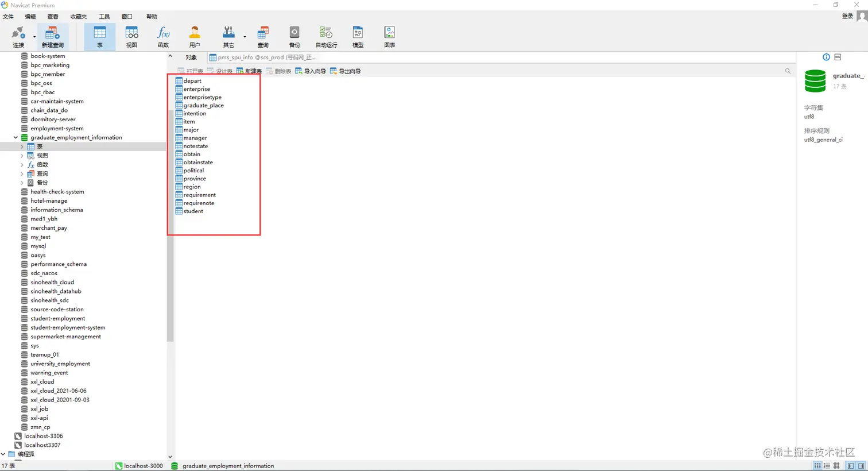Open the User (用户) toolbar icon
Image resolution: width=868 pixels, height=471 pixels.
tap(195, 36)
